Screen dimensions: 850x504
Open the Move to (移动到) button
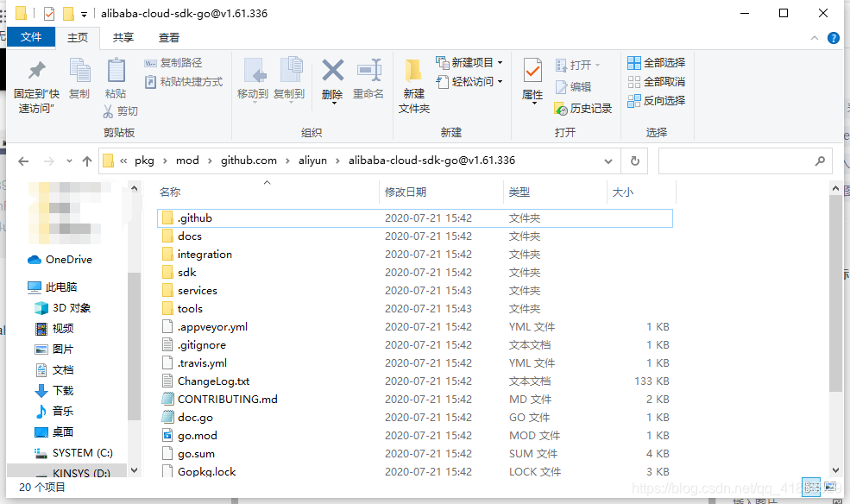[253, 80]
